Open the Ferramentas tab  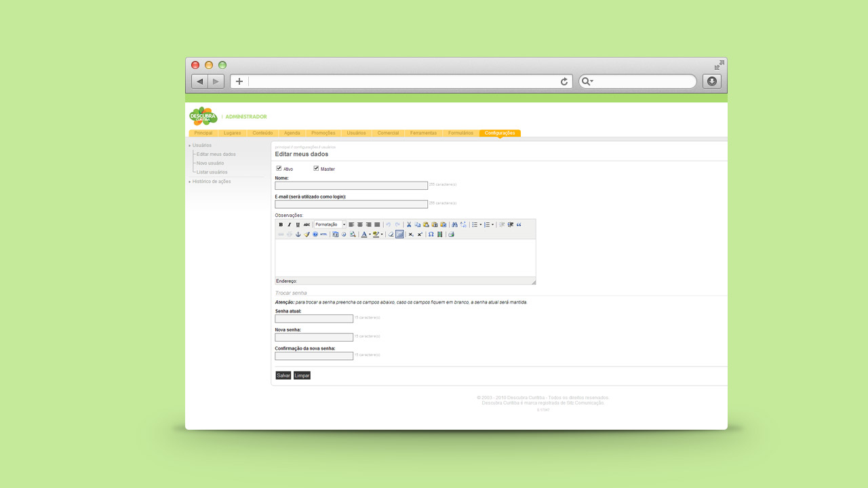424,133
